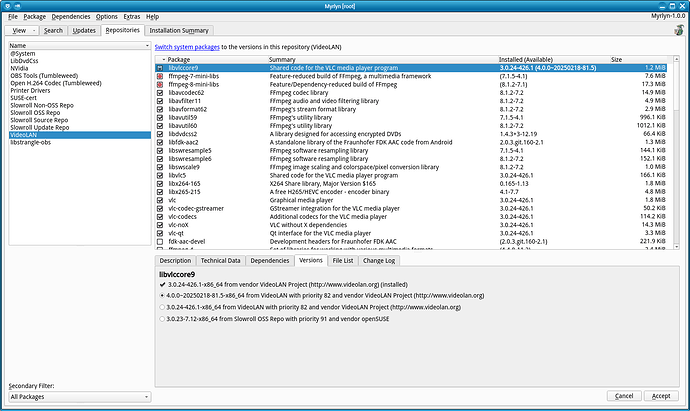
Task: Select 3.0.24-426.1 from VideoLAN priority 82 radio
Action: [x=162, y=307]
